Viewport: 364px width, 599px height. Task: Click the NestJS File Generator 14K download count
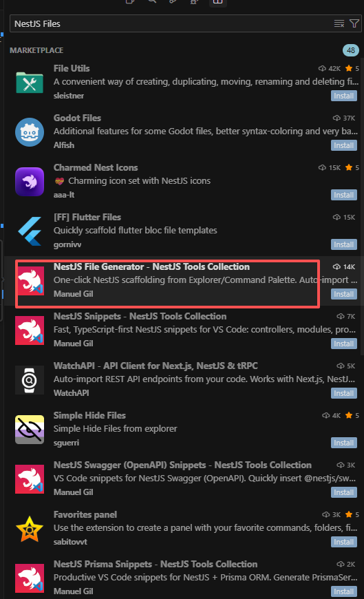pos(344,266)
